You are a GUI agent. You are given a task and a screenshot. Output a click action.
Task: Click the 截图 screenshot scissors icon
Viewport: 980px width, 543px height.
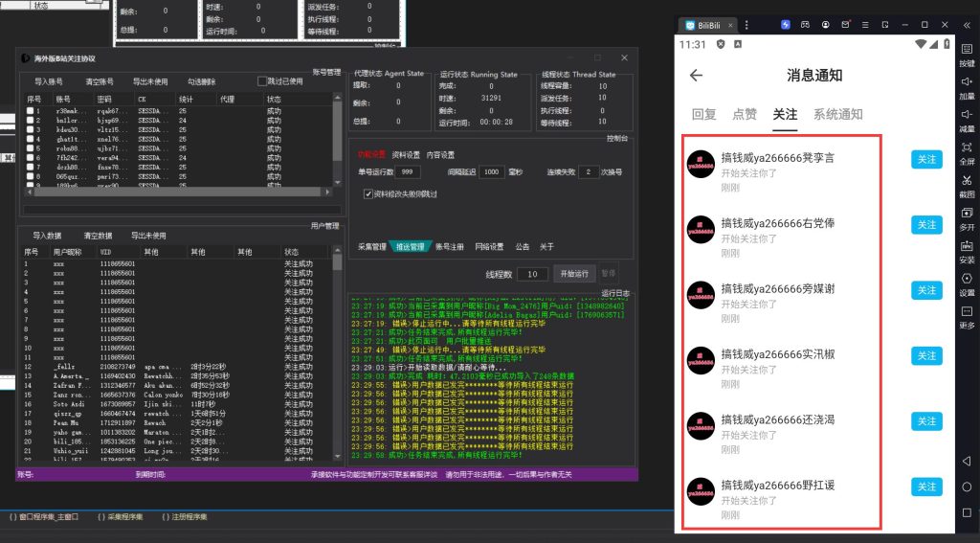coord(967,180)
